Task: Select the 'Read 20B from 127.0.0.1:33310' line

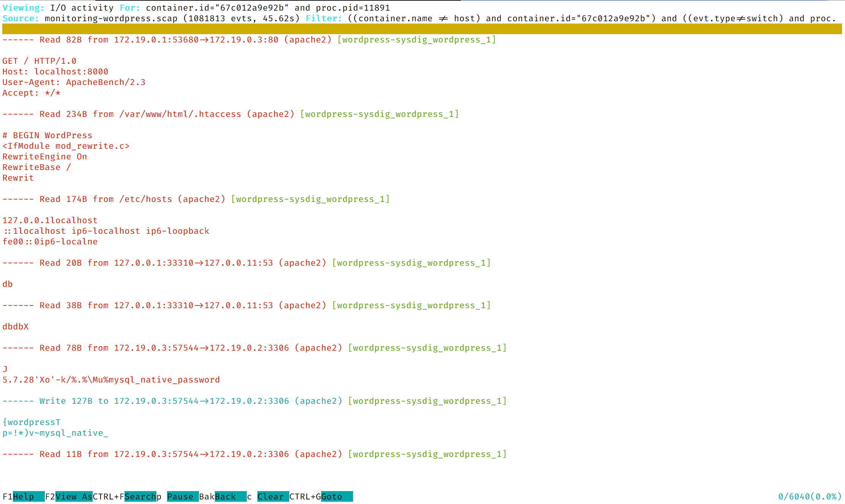Action: tap(246, 263)
